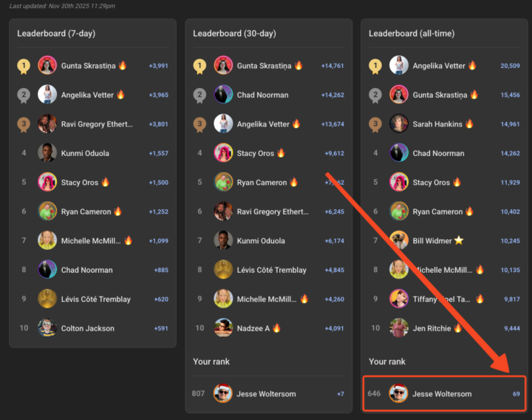Open Nadzee A's avatar in 30-day leaderboard
Viewport: 532px width, 420px height.
coord(223,328)
